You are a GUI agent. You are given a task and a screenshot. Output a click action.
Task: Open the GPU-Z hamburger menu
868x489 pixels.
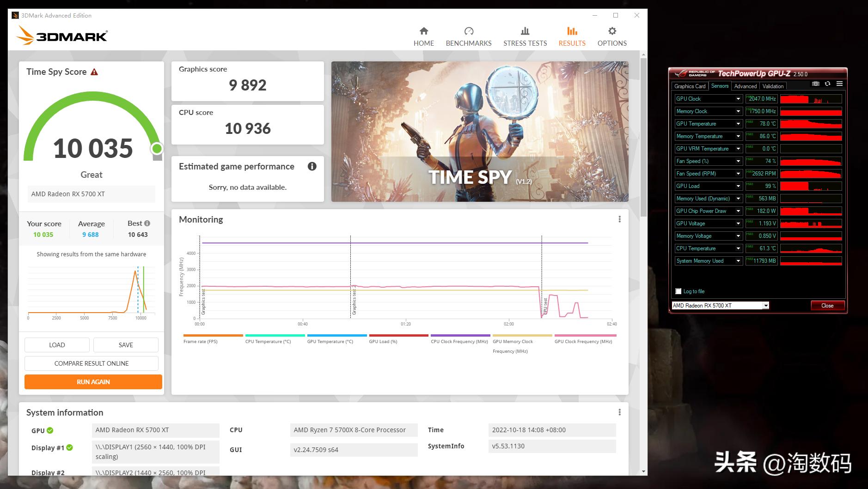click(840, 84)
